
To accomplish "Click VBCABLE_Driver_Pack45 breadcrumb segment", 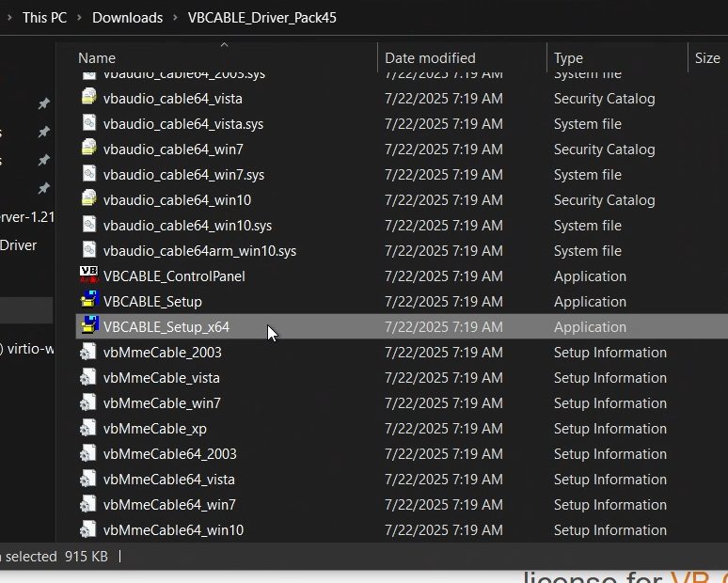I will [x=261, y=18].
